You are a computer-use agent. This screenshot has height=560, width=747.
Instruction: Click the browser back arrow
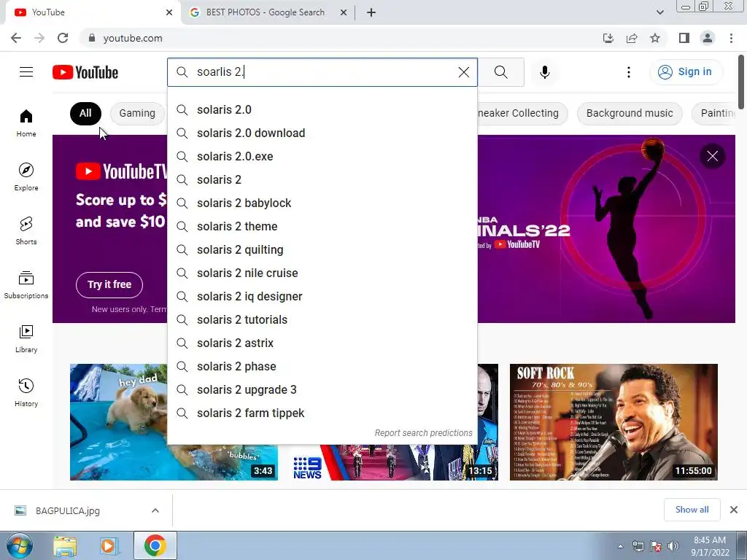(16, 38)
